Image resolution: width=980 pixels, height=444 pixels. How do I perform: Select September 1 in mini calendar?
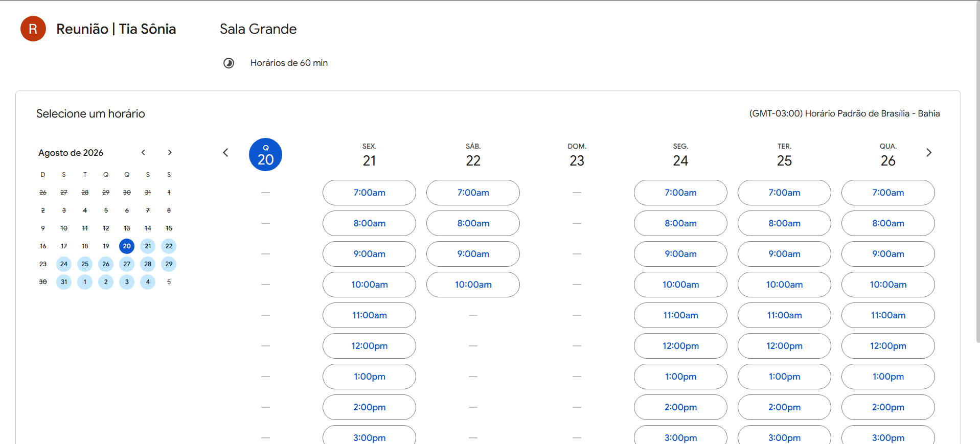[85, 282]
